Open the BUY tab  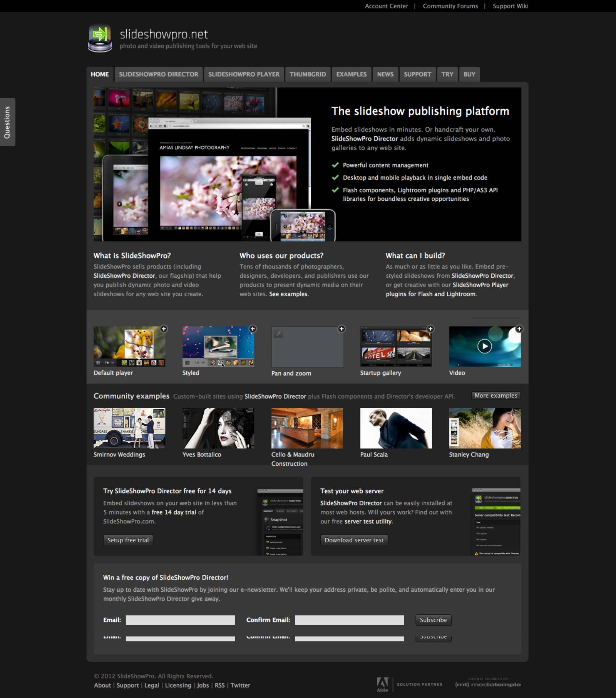tap(469, 74)
